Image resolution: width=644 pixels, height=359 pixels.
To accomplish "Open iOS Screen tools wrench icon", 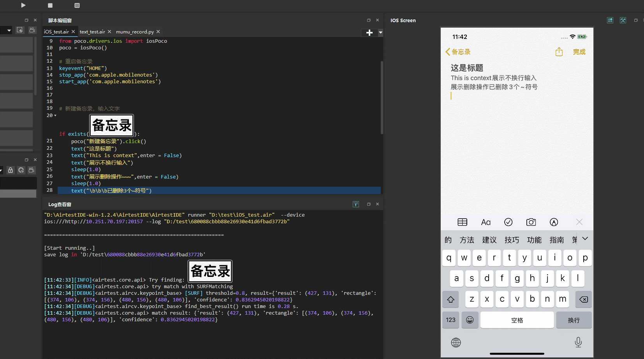I will tap(623, 20).
